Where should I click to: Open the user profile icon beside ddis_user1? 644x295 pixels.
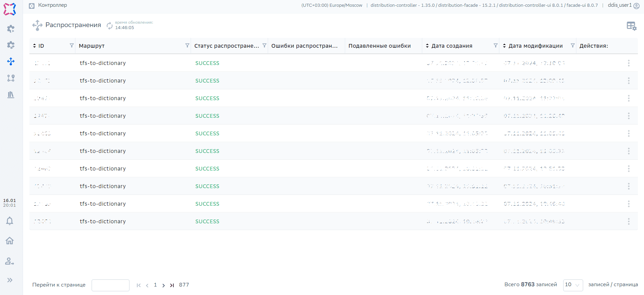(x=636, y=6)
